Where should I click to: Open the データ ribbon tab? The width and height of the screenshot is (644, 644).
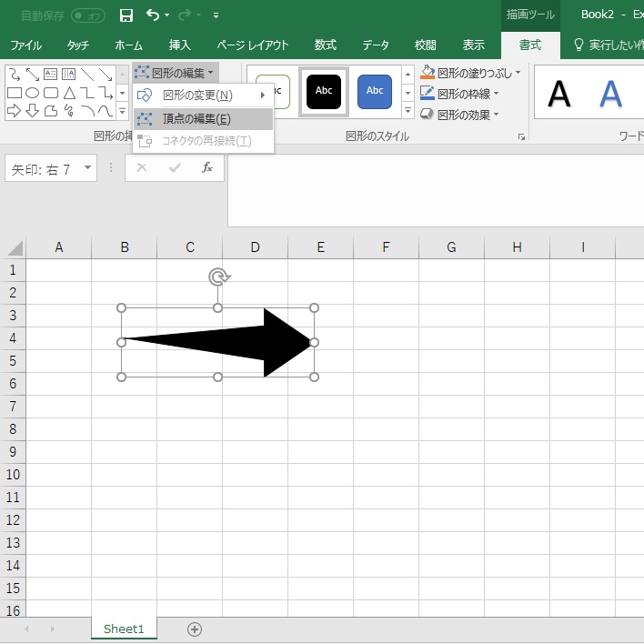pos(376,45)
